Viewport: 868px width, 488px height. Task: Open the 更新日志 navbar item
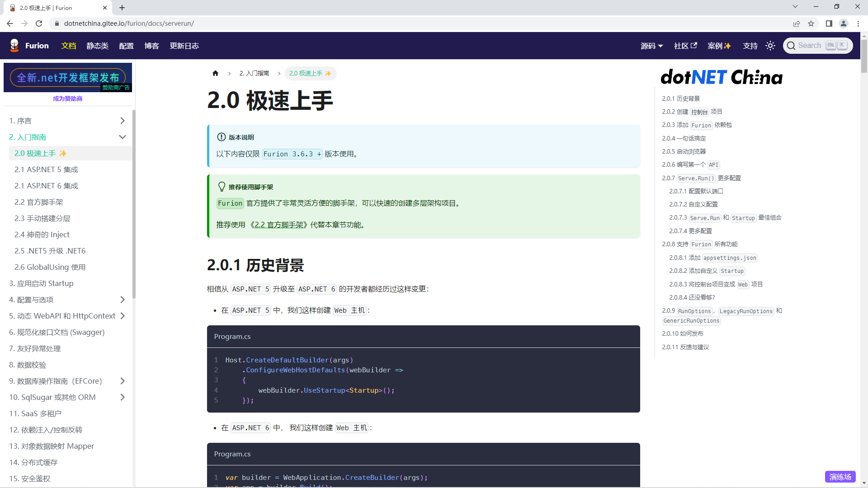[x=184, y=46]
